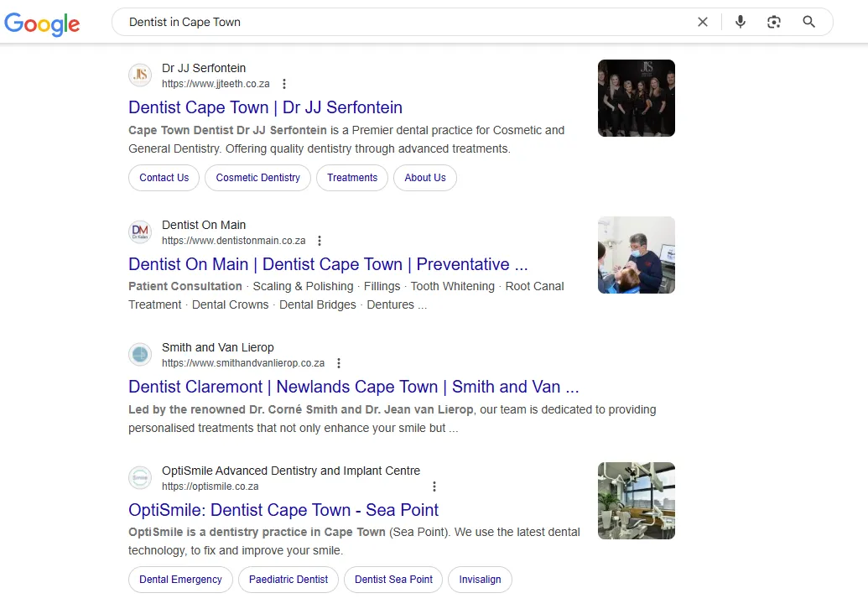Submit search with the magnifying glass icon
Viewport: 868px width, 614px height.
pyautogui.click(x=808, y=22)
